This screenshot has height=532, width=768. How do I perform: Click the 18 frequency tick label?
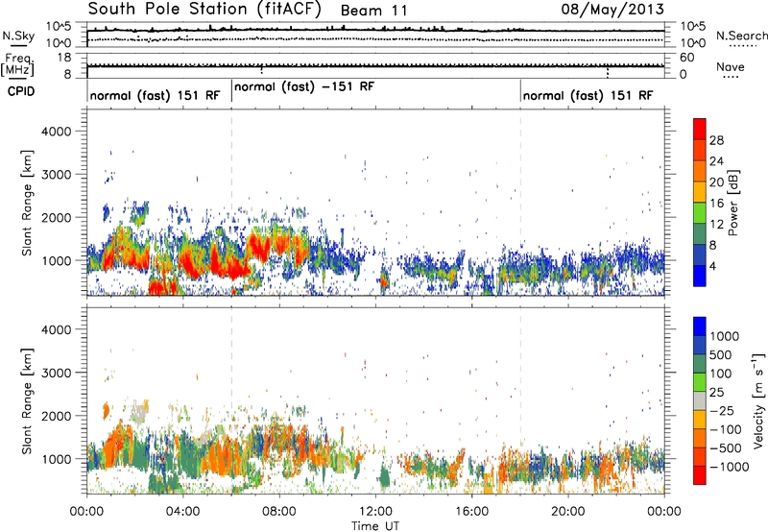click(64, 58)
